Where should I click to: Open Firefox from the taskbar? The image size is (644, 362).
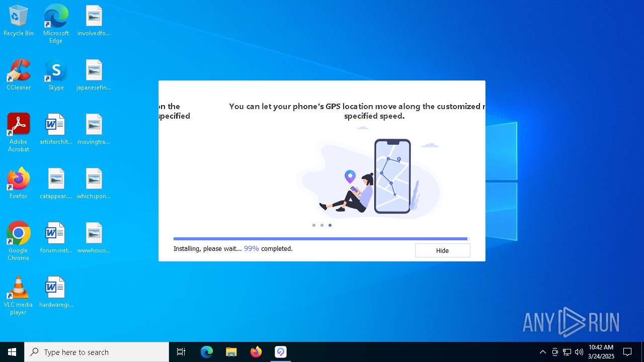tap(256, 352)
